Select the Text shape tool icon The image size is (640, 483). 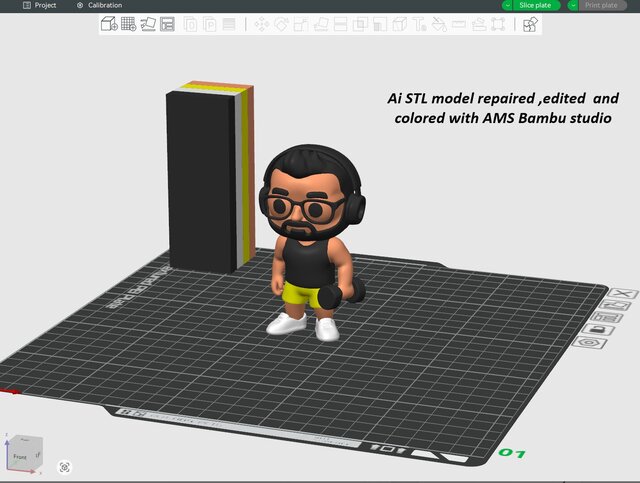(419, 24)
